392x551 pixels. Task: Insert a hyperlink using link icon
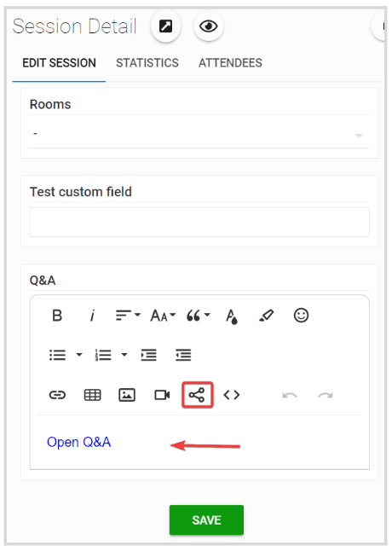tap(57, 395)
